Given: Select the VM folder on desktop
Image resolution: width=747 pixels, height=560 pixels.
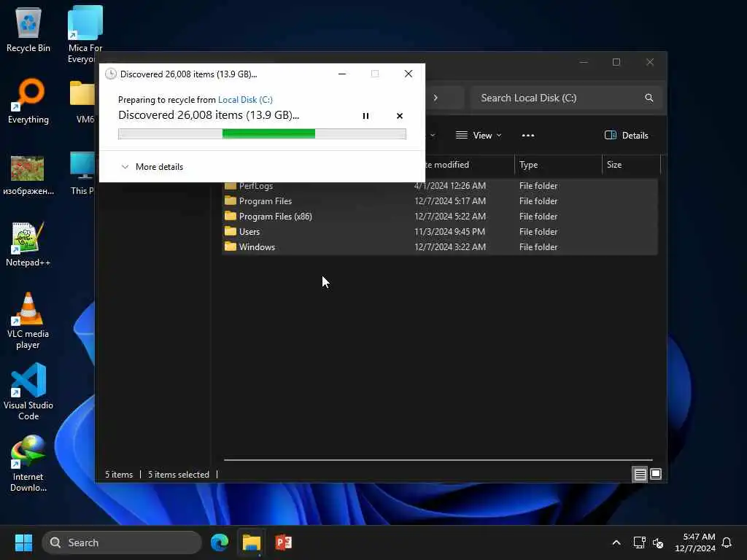Looking at the screenshot, I should click(x=82, y=102).
